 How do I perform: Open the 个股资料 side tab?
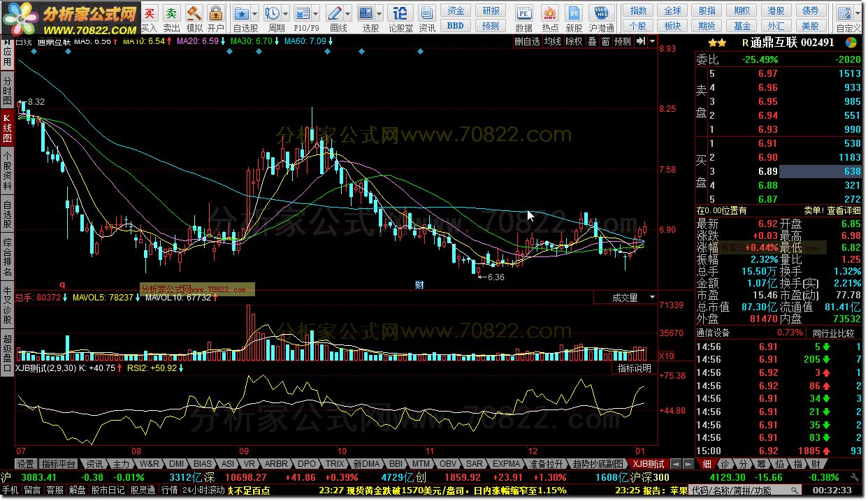point(7,170)
